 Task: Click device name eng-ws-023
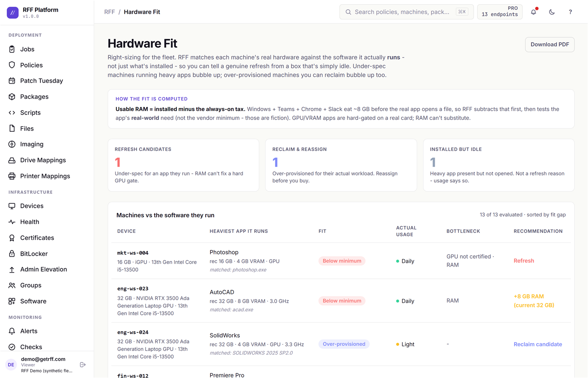click(133, 289)
